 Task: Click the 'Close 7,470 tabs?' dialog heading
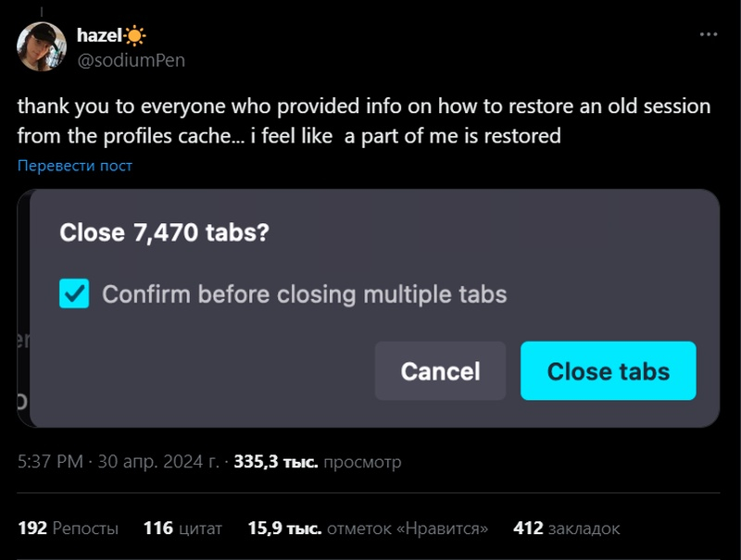164,232
